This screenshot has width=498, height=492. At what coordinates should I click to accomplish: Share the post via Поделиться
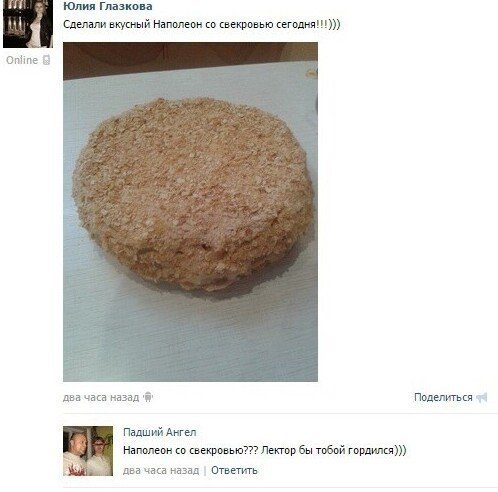pyautogui.click(x=443, y=397)
